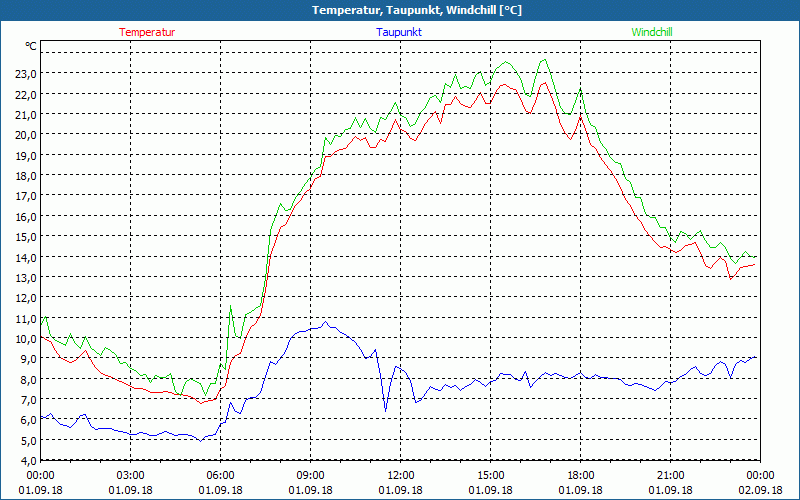Click the '7,0' y-axis value

click(29, 399)
